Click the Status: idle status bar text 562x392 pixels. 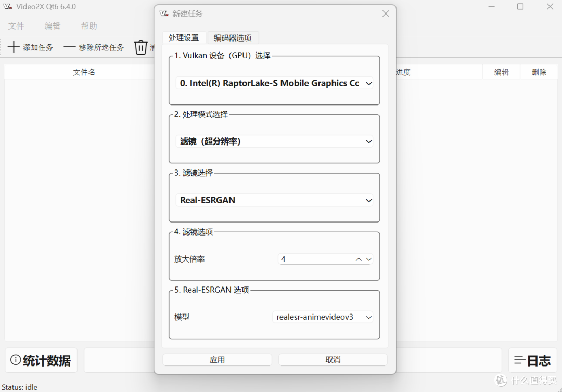(19, 387)
